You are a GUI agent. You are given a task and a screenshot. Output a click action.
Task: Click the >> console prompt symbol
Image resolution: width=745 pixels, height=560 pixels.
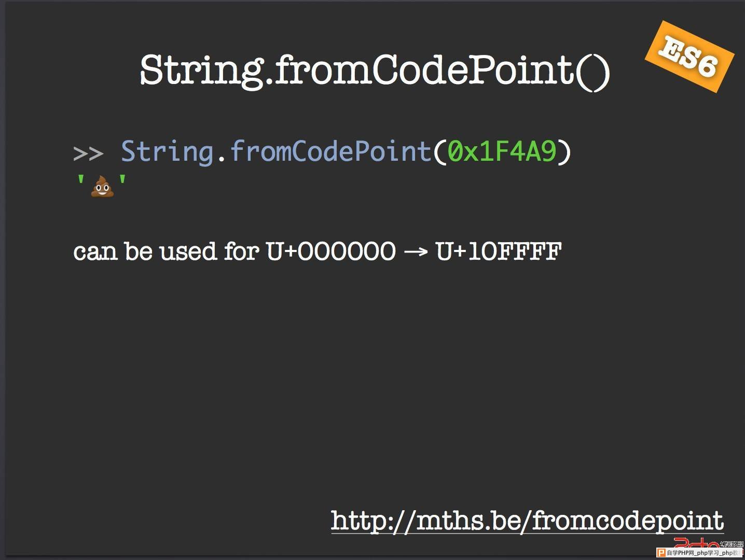point(88,153)
